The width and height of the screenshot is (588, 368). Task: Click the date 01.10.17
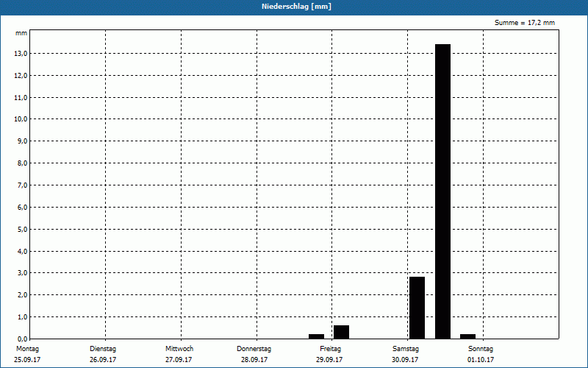coord(481,360)
